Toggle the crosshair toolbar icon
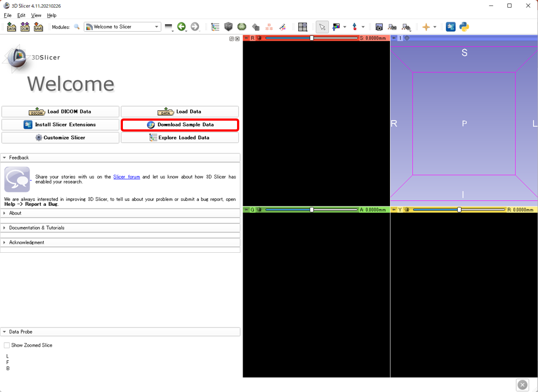 point(426,27)
